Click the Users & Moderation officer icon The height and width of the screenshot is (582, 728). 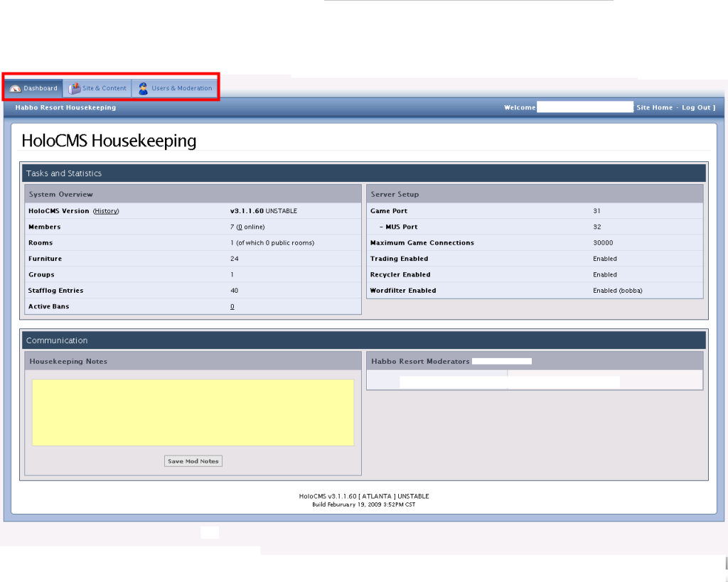(x=143, y=88)
